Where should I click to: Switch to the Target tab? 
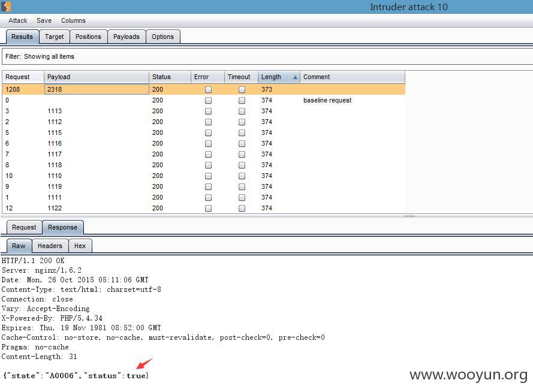click(55, 37)
